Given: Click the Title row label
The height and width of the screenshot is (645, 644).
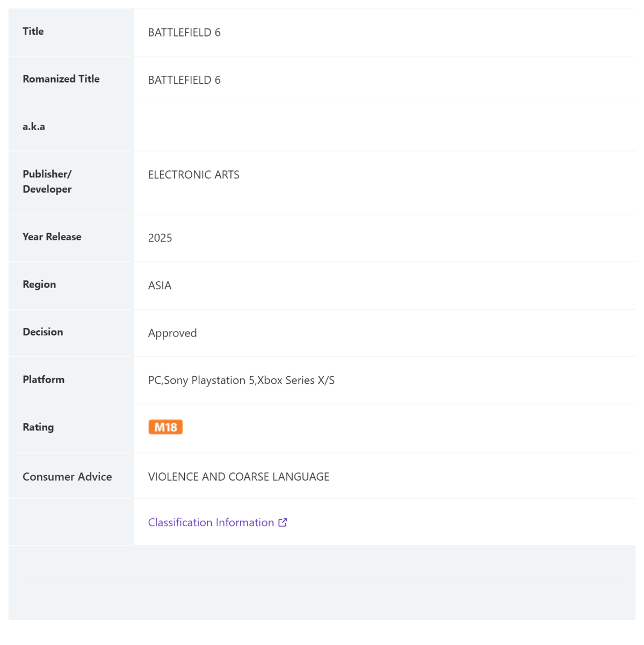Looking at the screenshot, I should (33, 31).
